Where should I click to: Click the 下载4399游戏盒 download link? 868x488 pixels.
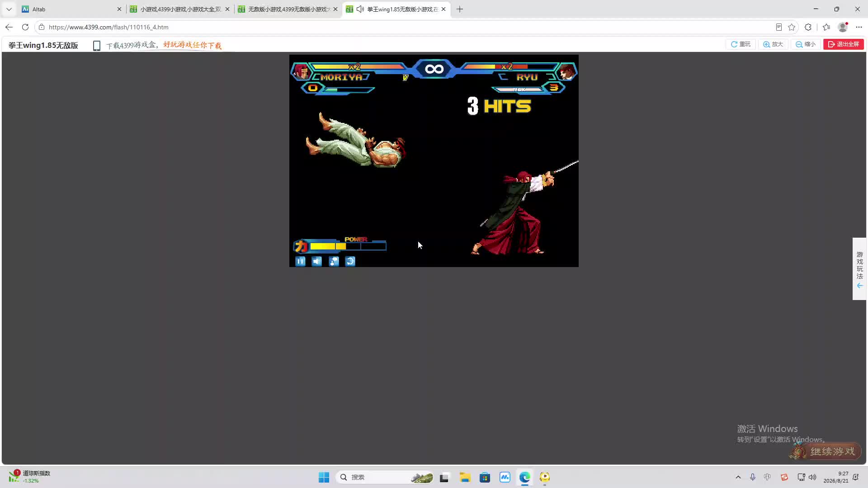coord(164,45)
